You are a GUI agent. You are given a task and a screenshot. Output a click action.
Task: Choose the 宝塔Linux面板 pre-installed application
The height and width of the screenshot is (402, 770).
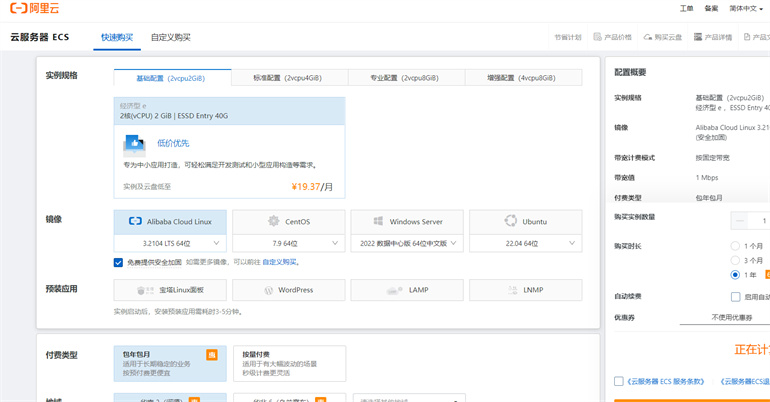click(171, 290)
